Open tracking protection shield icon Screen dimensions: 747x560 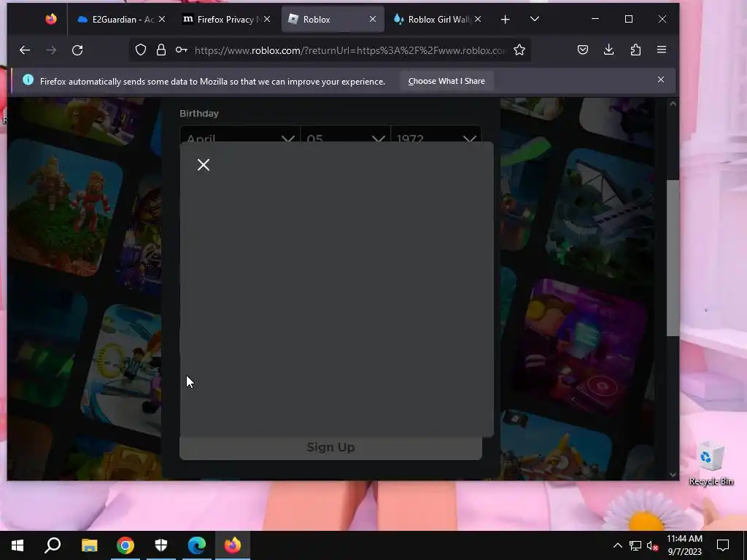click(x=141, y=50)
